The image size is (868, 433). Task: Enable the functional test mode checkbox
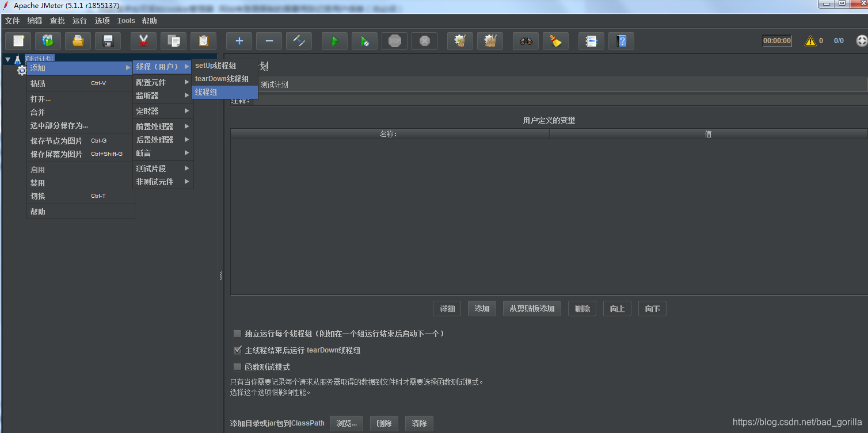coord(237,367)
